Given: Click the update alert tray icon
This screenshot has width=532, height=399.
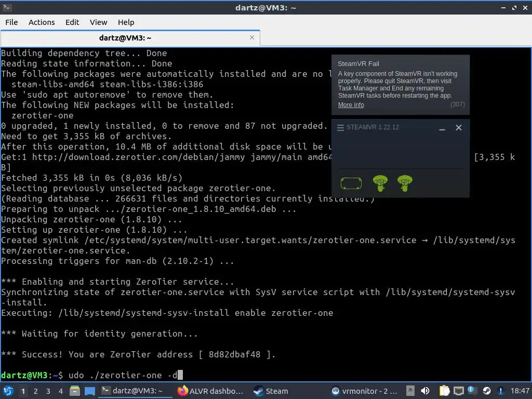Looking at the screenshot, I should [500, 391].
